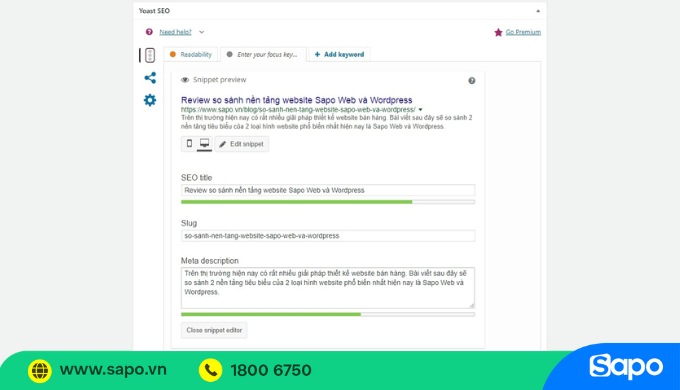
Task: Switch to mobile snippet preview
Action: (x=189, y=144)
